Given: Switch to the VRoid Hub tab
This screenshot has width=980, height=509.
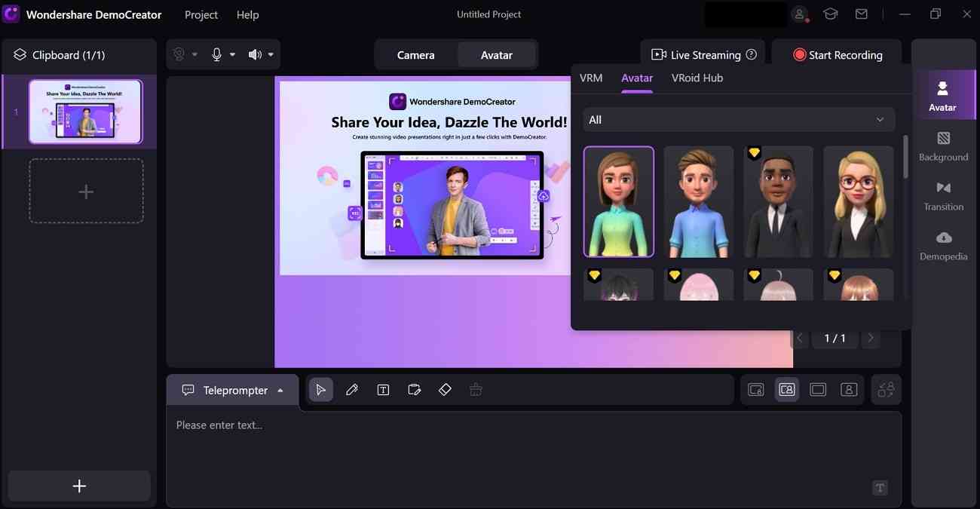Looking at the screenshot, I should point(697,78).
